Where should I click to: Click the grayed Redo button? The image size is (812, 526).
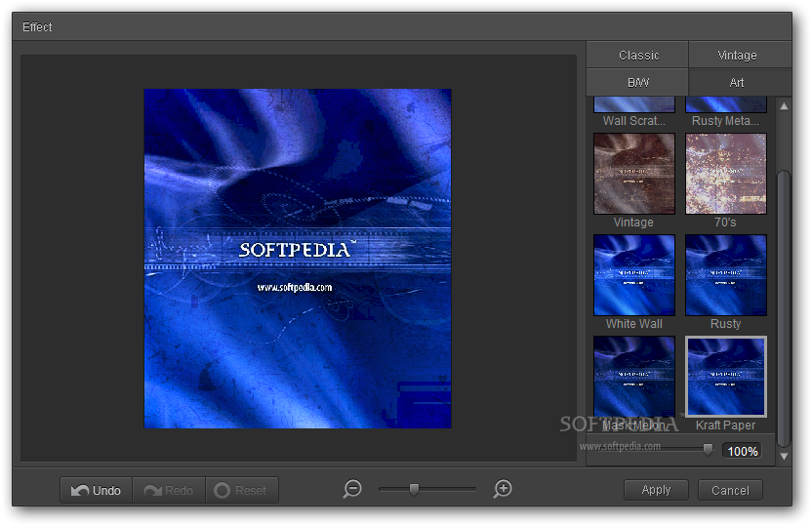click(169, 490)
